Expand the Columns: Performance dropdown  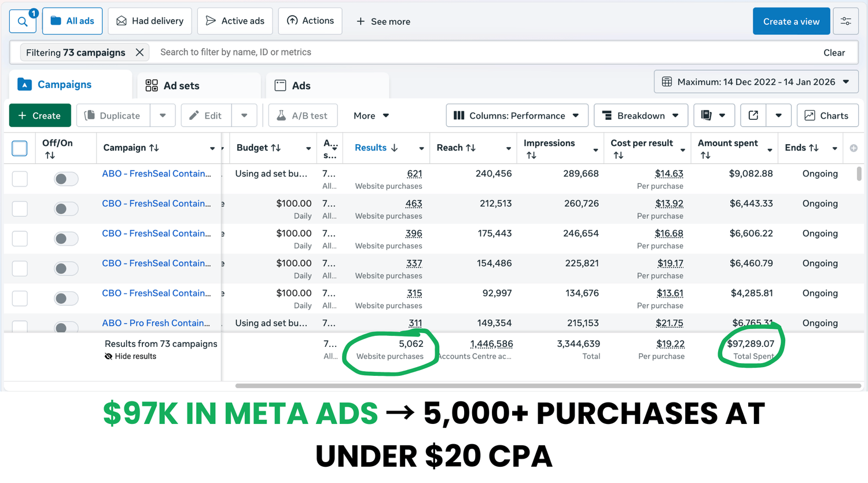516,115
